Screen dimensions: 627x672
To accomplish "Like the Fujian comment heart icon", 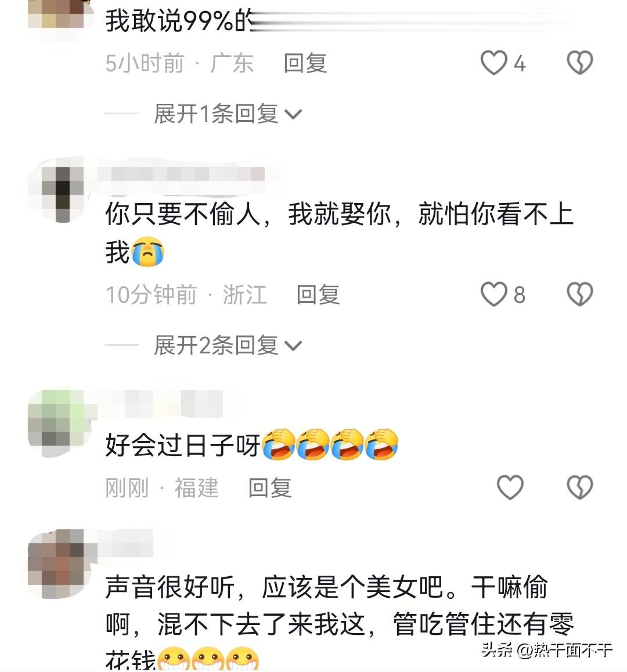I will tap(510, 487).
